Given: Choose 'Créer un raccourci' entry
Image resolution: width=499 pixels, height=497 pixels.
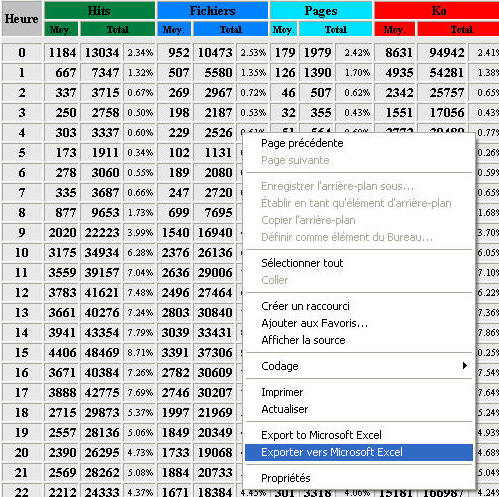Looking at the screenshot, I should (x=359, y=306).
